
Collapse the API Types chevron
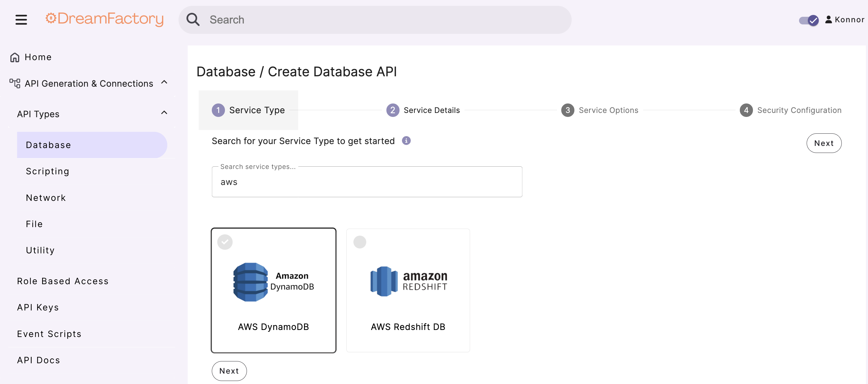tap(164, 113)
